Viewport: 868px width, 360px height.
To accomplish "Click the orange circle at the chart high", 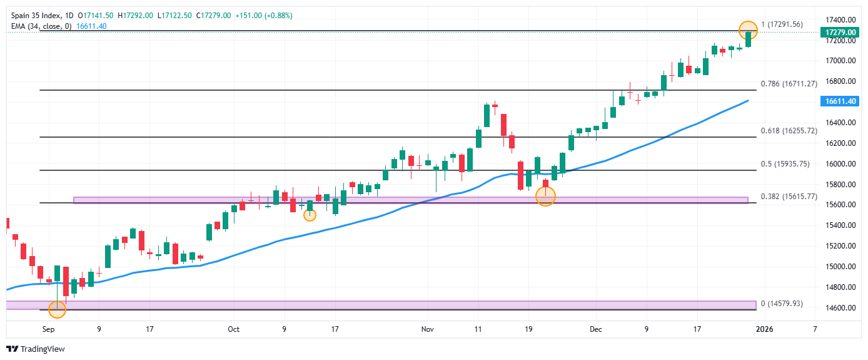I will pyautogui.click(x=747, y=29).
